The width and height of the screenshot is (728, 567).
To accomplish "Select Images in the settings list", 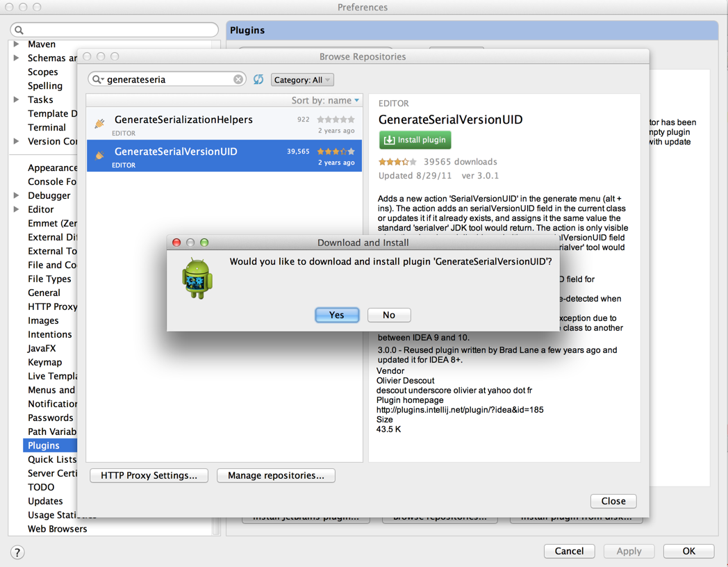I will (x=43, y=320).
